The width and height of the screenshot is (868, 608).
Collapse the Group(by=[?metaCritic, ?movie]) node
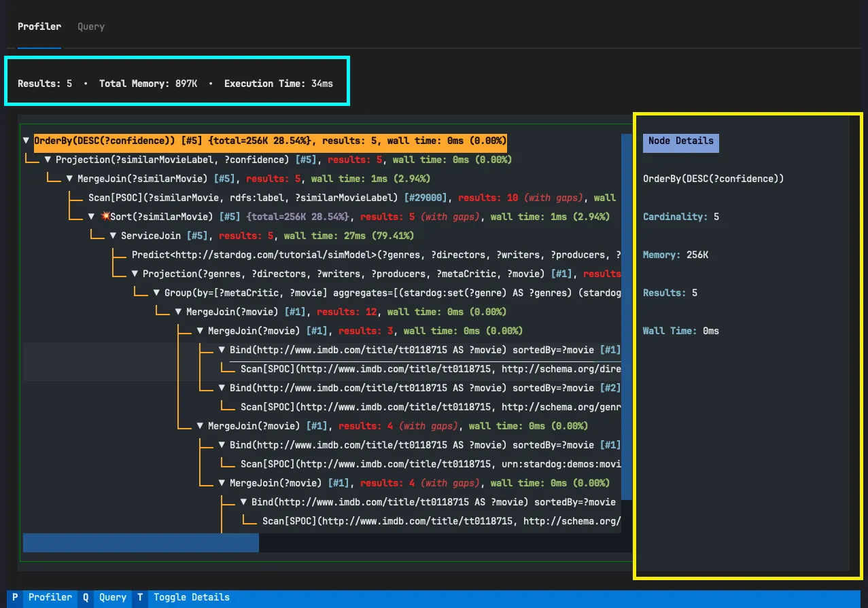[x=157, y=293]
